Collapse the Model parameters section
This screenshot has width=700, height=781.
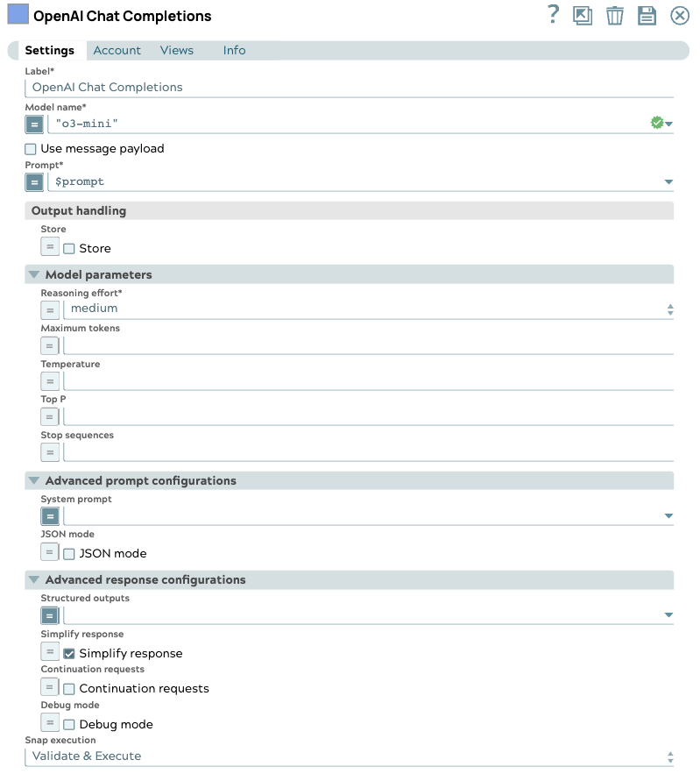tap(34, 274)
